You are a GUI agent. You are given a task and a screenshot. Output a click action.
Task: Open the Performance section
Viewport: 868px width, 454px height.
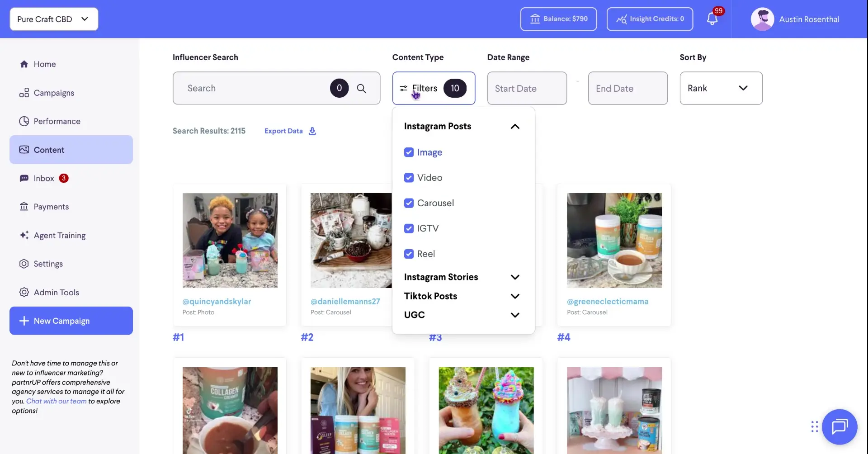[x=24, y=121]
